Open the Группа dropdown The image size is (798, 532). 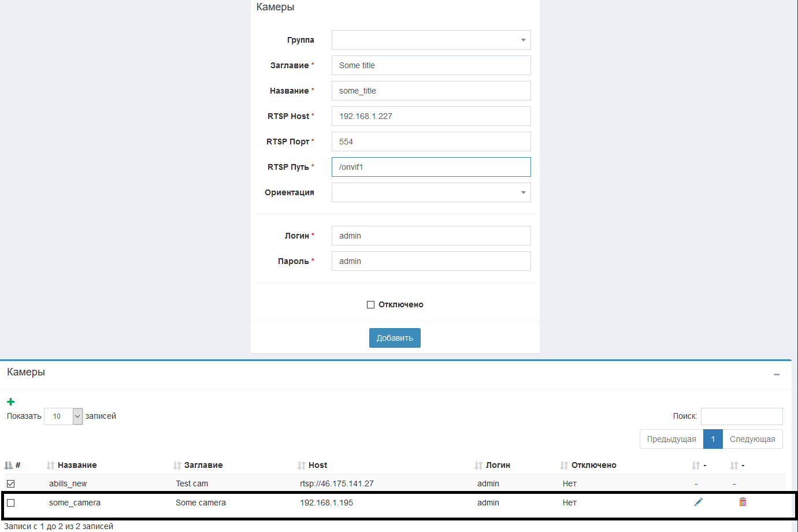(x=431, y=40)
